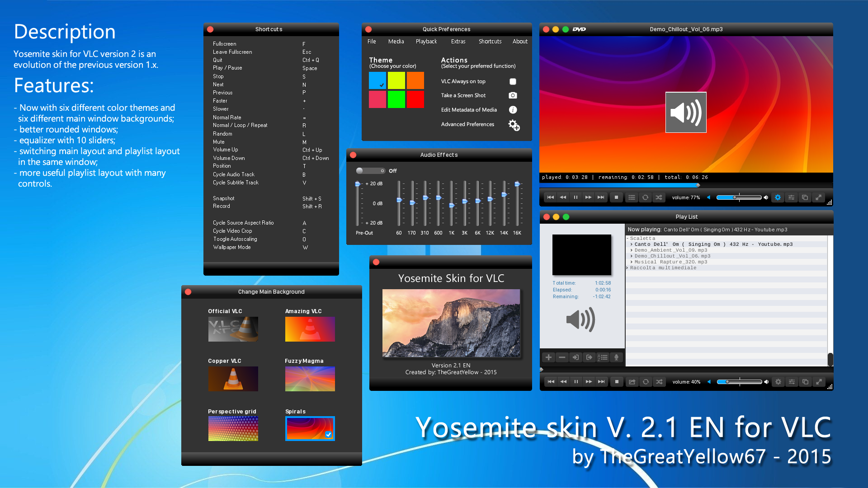Click the import playlist arrow icon

[x=576, y=357]
